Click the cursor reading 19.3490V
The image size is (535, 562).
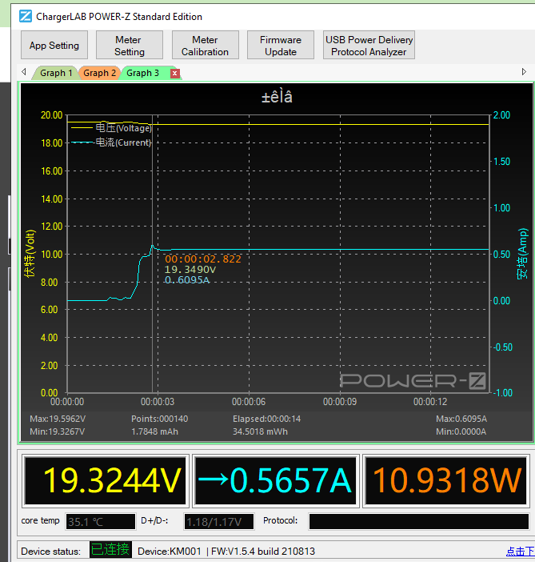[x=190, y=270]
